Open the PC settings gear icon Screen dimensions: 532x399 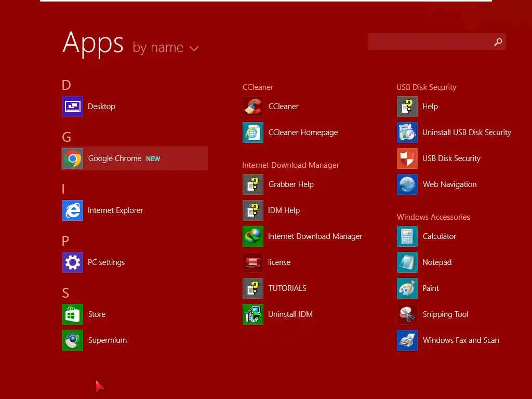click(x=73, y=262)
